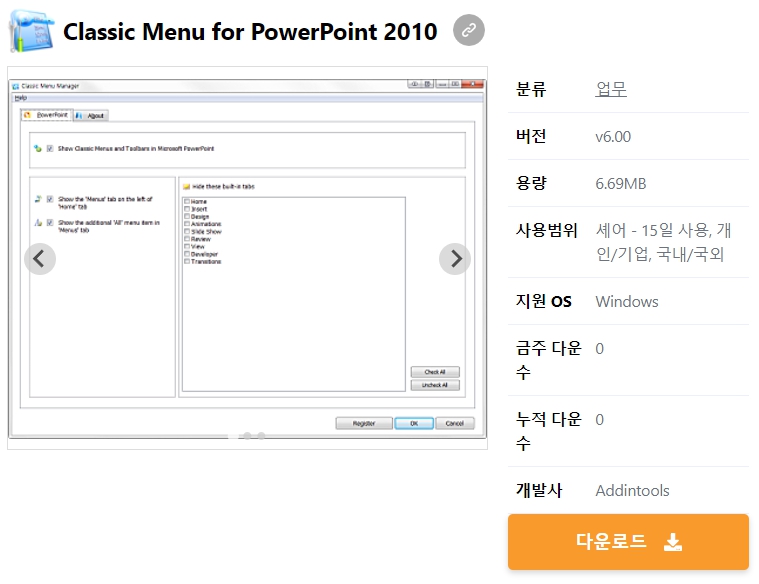Click the copy-link icon beside the title
Viewport: 759px width, 584px height.
pos(469,31)
